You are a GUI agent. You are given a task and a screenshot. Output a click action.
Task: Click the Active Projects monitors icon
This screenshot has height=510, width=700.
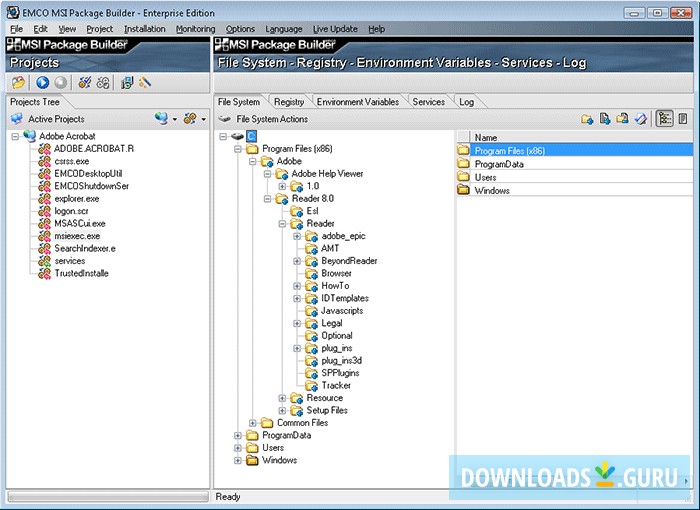tap(17, 119)
